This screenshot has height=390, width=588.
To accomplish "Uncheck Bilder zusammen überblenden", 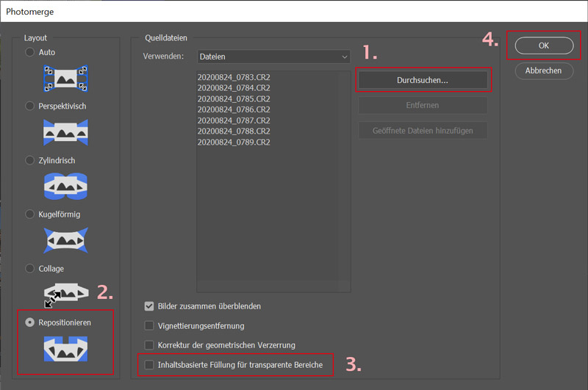I will point(149,306).
